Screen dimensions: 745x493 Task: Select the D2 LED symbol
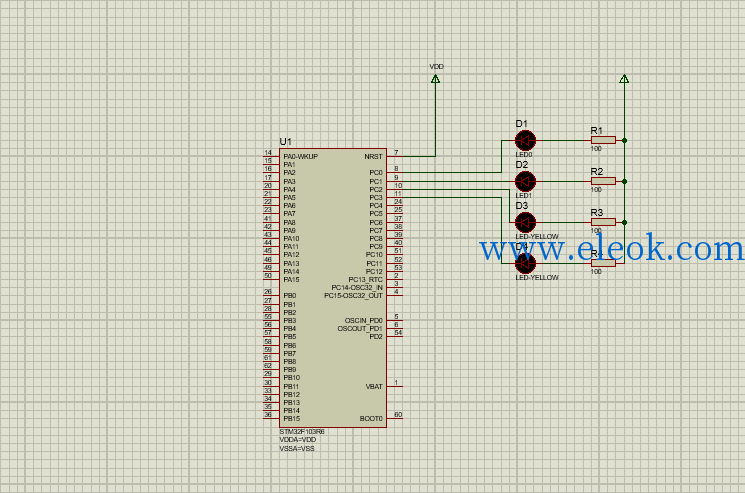[525, 181]
